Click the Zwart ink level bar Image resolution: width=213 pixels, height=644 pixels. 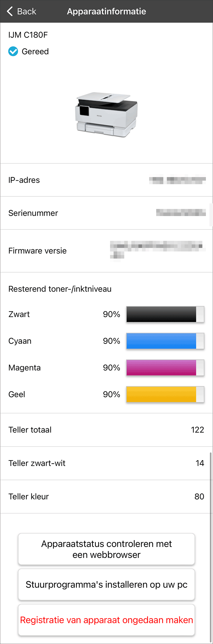tap(165, 314)
